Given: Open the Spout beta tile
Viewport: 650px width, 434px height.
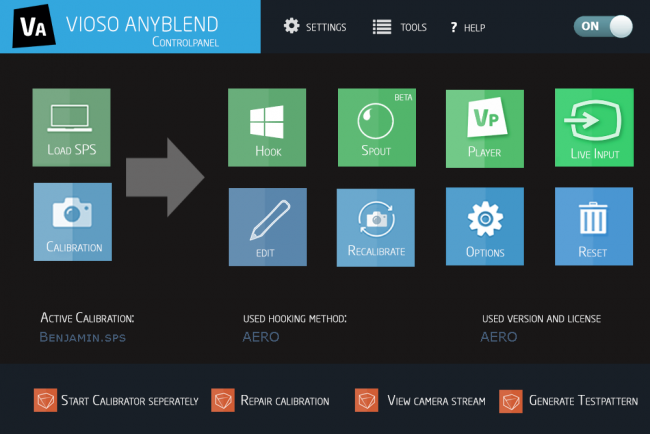Looking at the screenshot, I should [377, 127].
